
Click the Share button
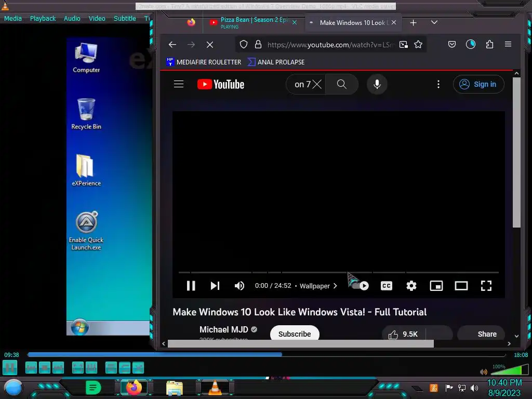(x=481, y=334)
